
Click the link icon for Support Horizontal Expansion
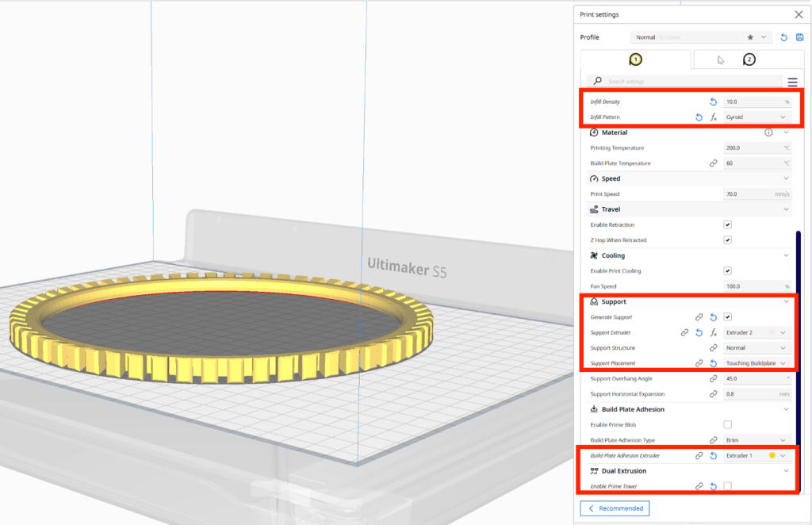point(713,394)
